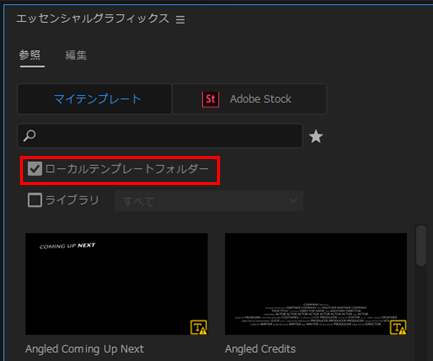Click the template list vertical scrollbar
This screenshot has height=361, width=433.
coord(421,246)
